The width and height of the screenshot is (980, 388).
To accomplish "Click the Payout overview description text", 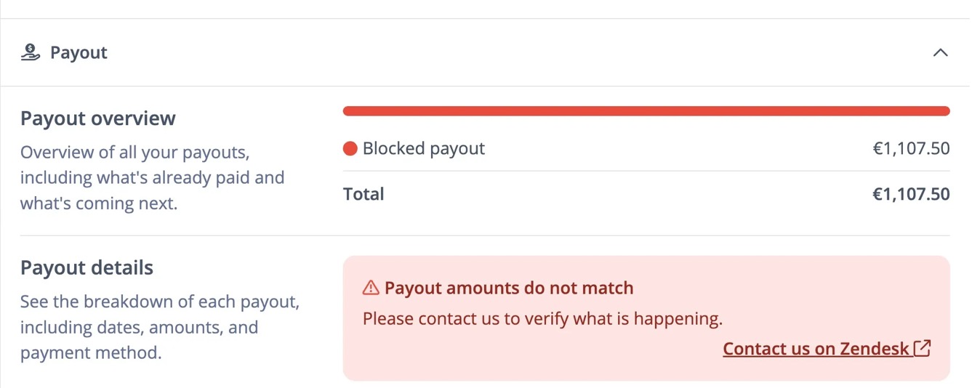I will click(152, 178).
